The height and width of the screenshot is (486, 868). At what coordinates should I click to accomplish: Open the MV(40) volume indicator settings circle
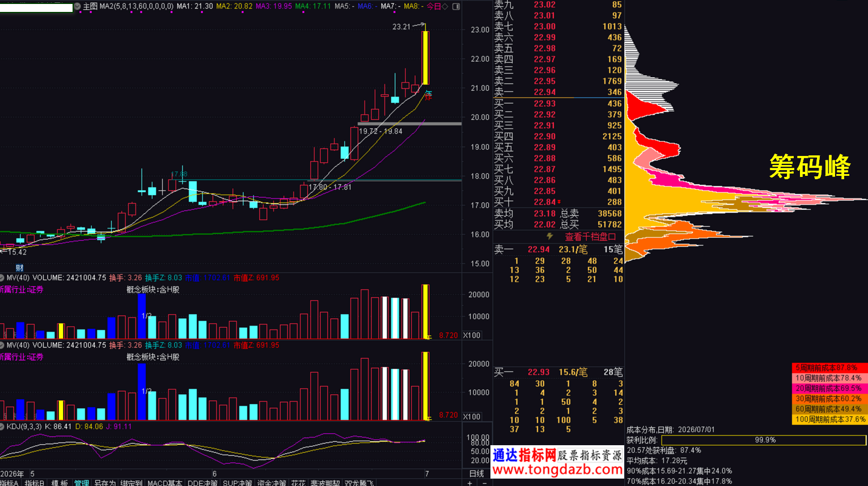[x=2, y=278]
